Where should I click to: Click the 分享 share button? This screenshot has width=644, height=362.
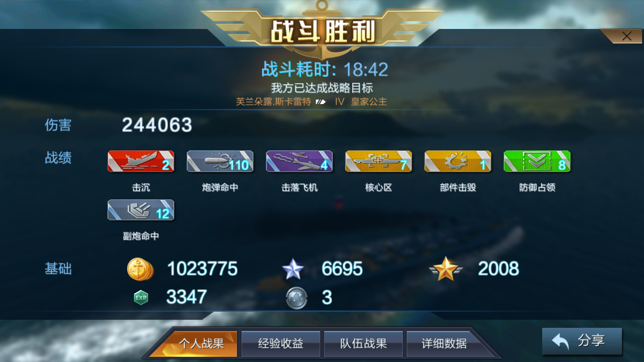tap(582, 341)
